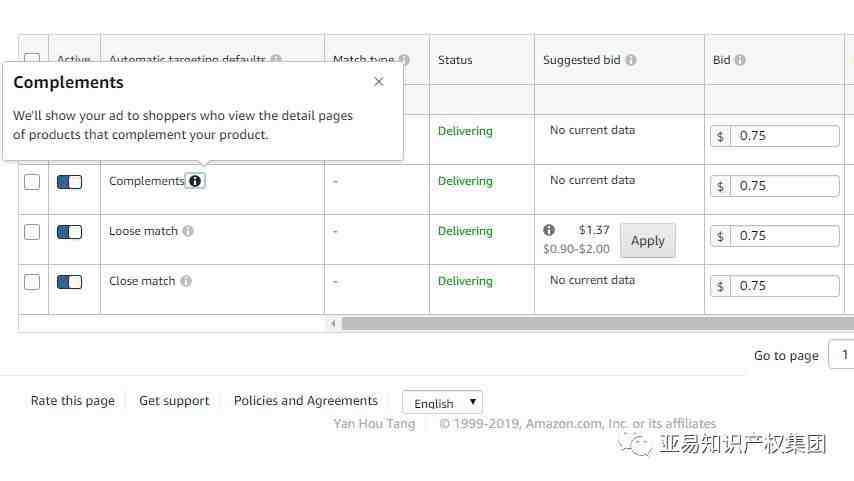Click the Suggested bid header info icon

(631, 60)
